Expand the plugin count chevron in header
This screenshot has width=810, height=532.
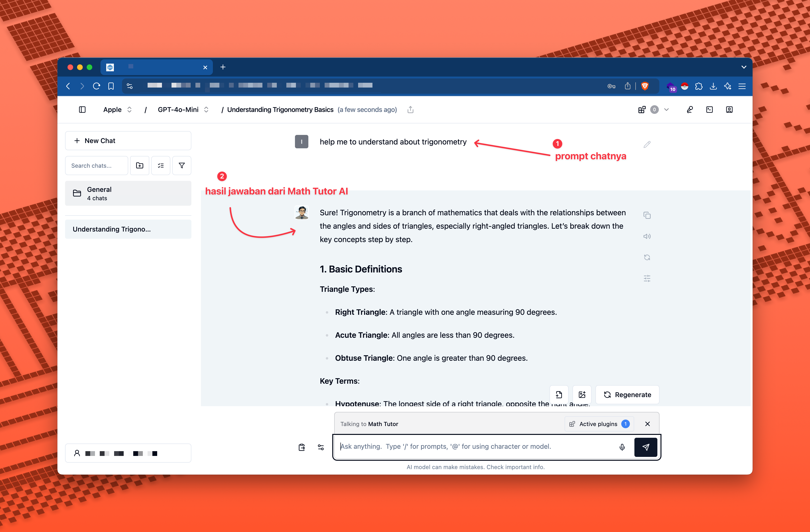[666, 110]
